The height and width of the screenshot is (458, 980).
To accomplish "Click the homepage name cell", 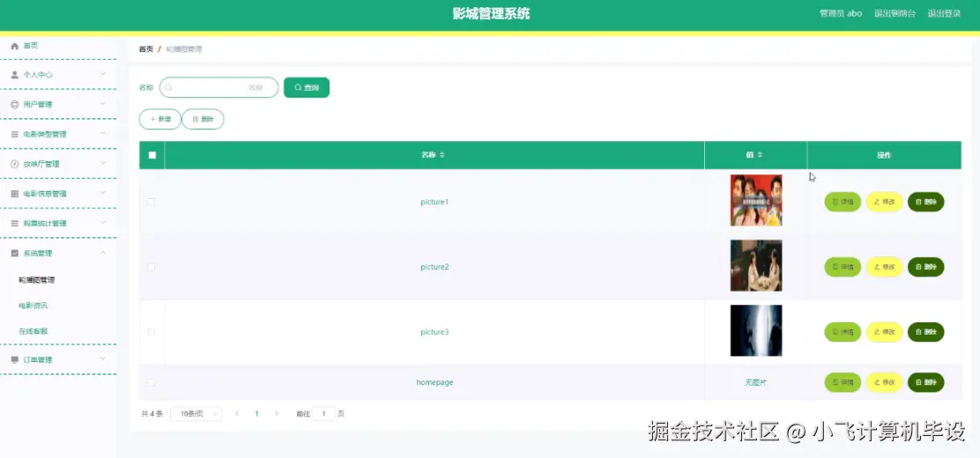I will click(434, 382).
